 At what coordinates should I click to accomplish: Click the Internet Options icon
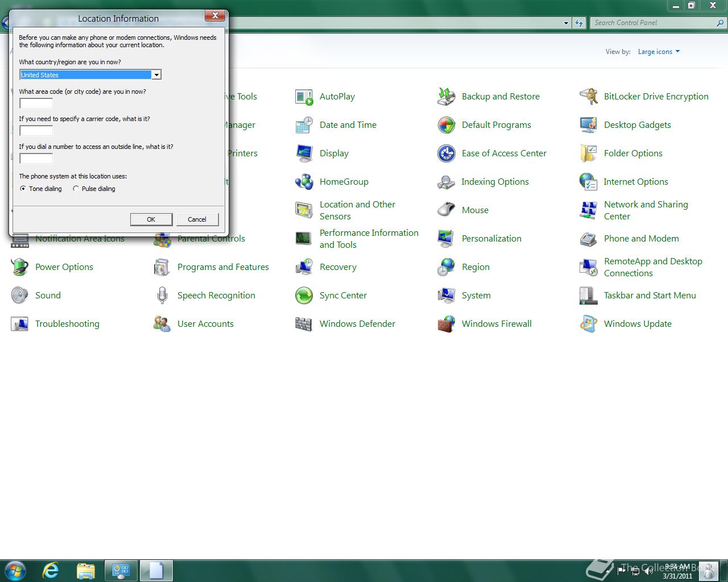pos(589,182)
